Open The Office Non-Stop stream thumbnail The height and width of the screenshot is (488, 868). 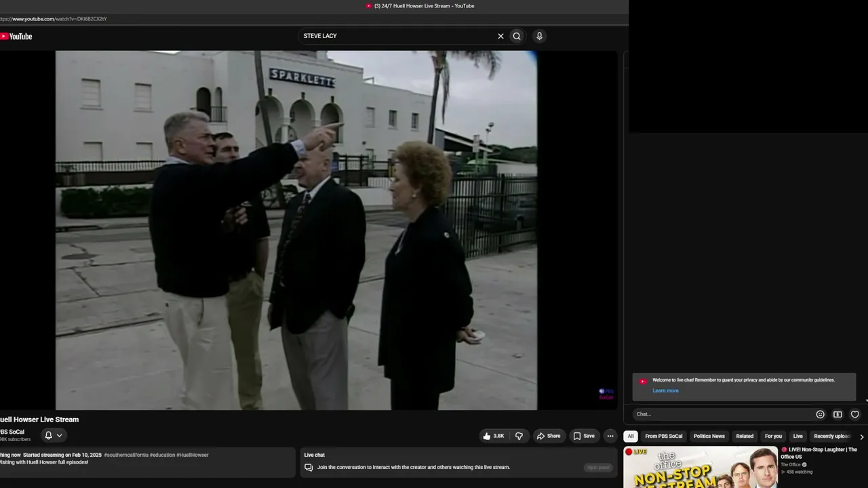click(701, 467)
